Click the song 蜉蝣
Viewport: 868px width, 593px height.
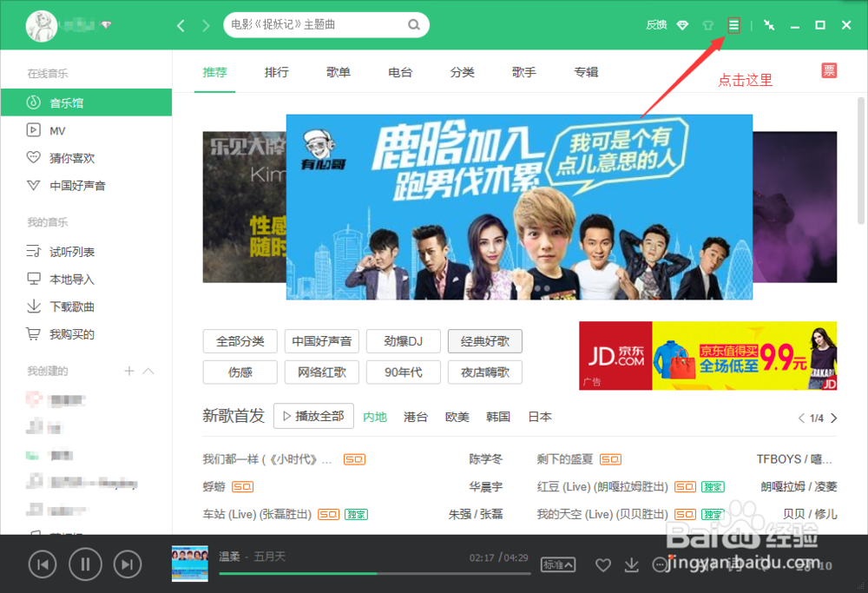(x=214, y=487)
